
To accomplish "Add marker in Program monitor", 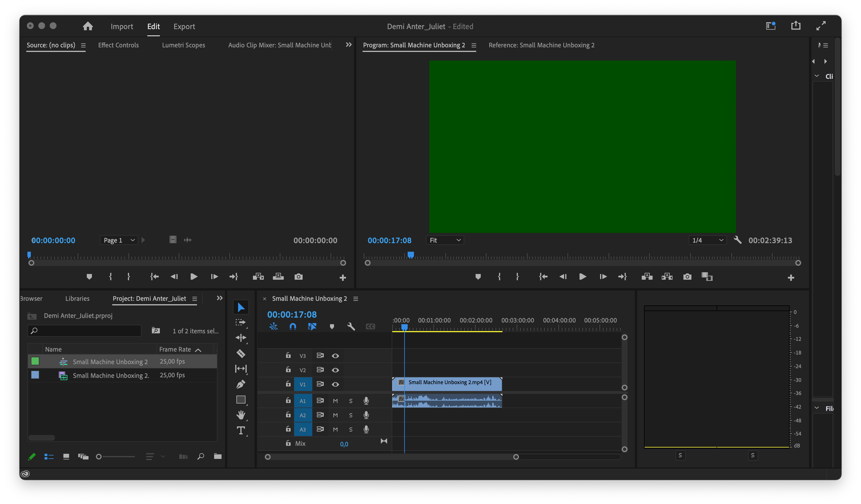I will (x=478, y=277).
